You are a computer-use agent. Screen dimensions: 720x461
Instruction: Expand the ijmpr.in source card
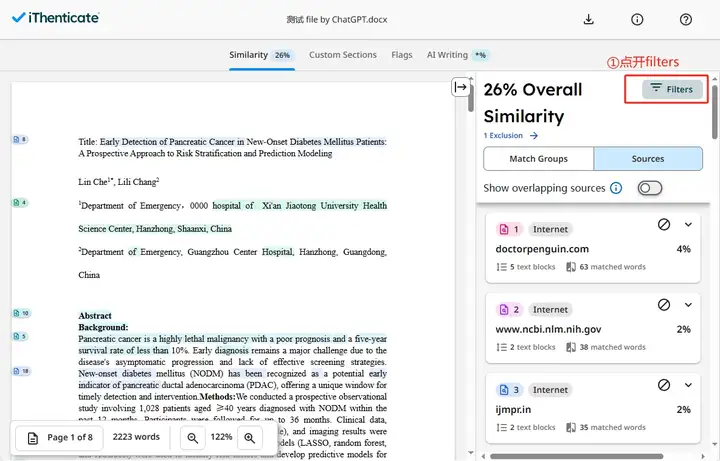pyautogui.click(x=688, y=385)
